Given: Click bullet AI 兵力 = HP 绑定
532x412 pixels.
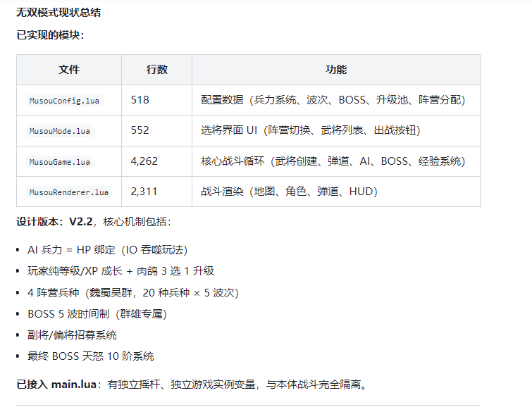Looking at the screenshot, I should 107,250.
